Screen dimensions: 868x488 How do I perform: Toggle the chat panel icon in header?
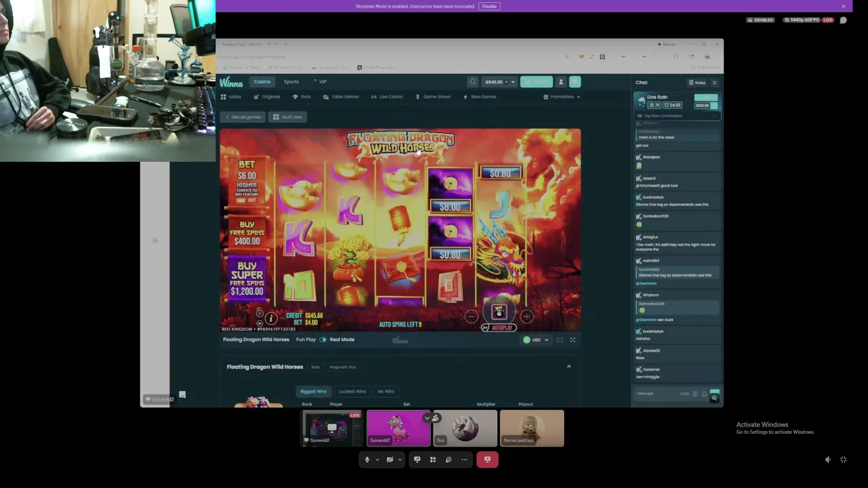coord(574,82)
